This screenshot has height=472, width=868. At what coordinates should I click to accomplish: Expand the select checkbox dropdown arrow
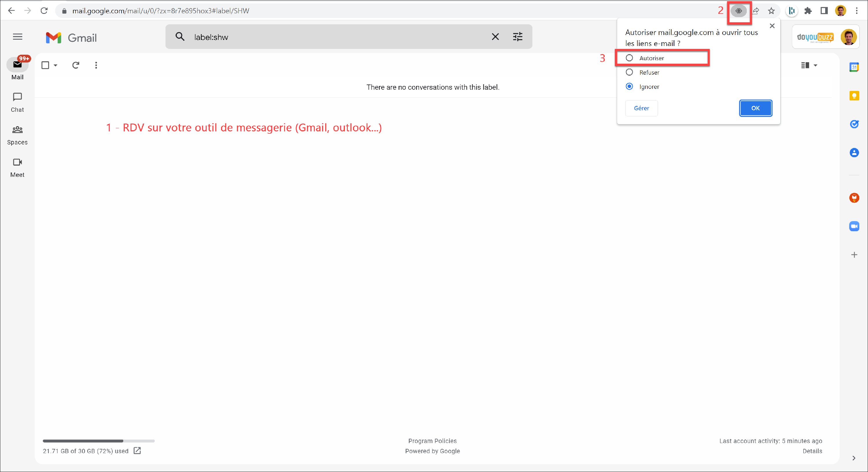(x=56, y=65)
